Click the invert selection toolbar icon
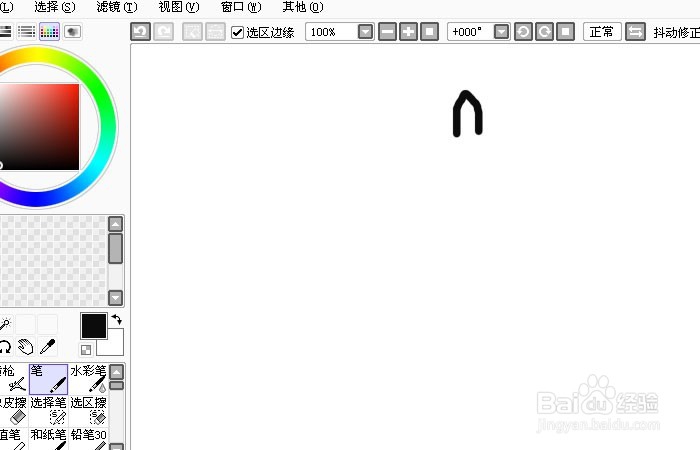 point(215,32)
